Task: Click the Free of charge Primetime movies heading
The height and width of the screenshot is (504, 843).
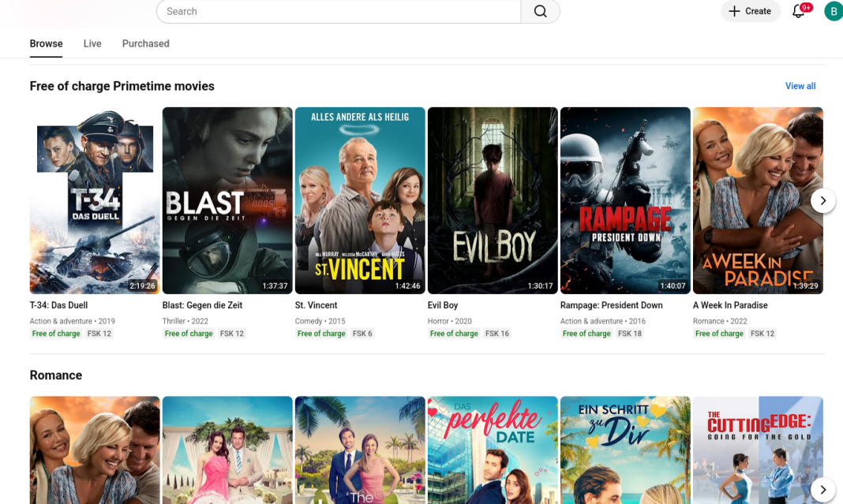Action: tap(122, 86)
